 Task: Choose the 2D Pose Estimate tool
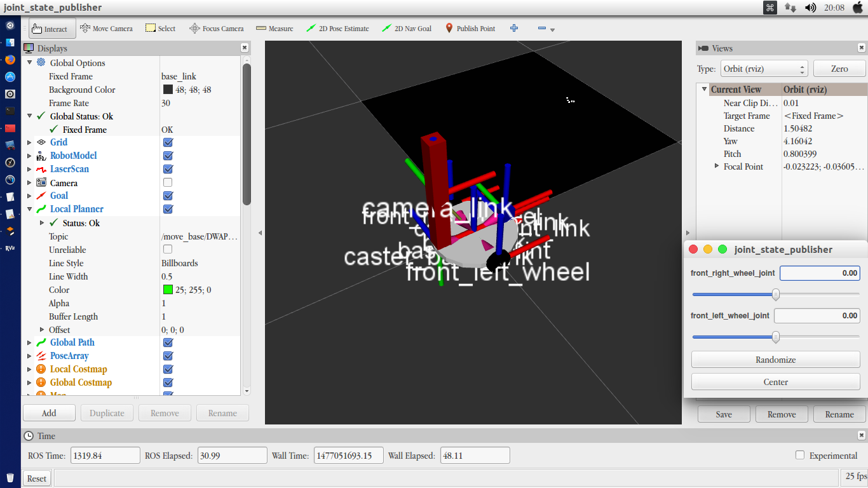coord(337,29)
